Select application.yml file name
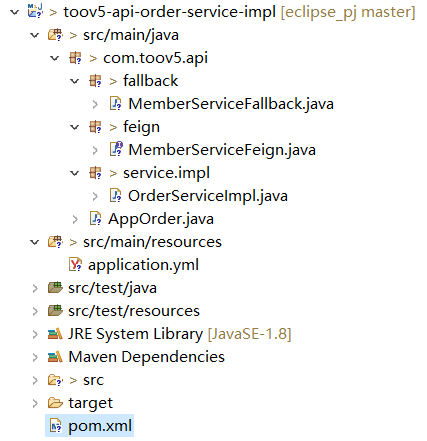 pos(143,265)
